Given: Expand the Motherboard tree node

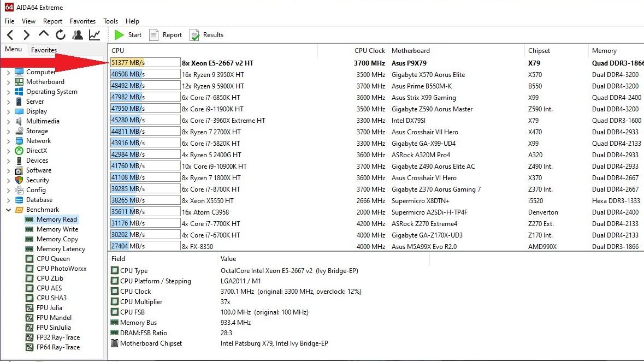Looking at the screenshot, I should [8, 82].
